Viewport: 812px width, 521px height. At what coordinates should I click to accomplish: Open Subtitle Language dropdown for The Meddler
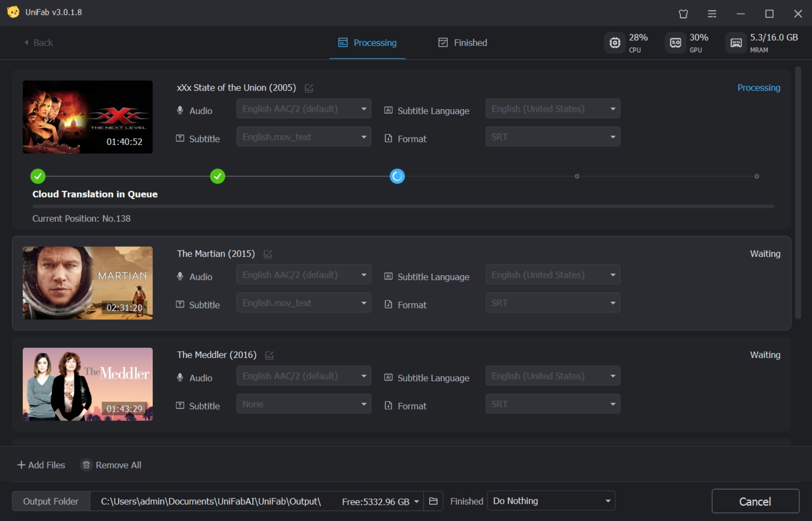tap(552, 376)
